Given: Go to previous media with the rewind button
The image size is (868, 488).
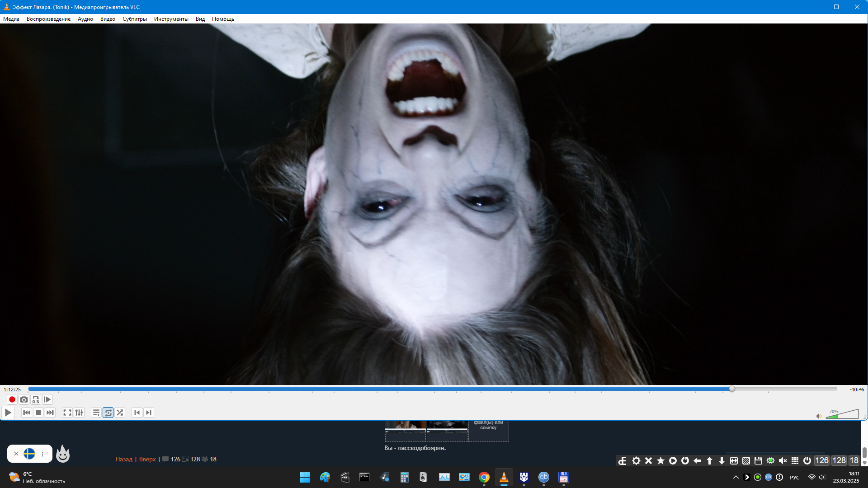Looking at the screenshot, I should pos(27,413).
